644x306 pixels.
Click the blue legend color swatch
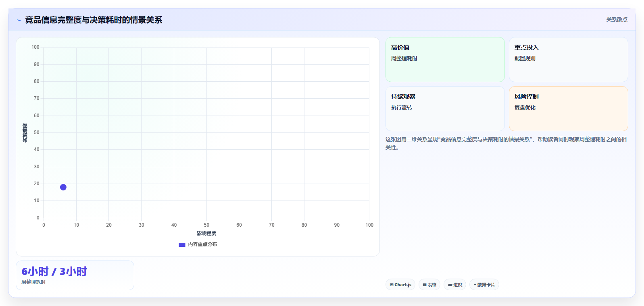point(182,244)
